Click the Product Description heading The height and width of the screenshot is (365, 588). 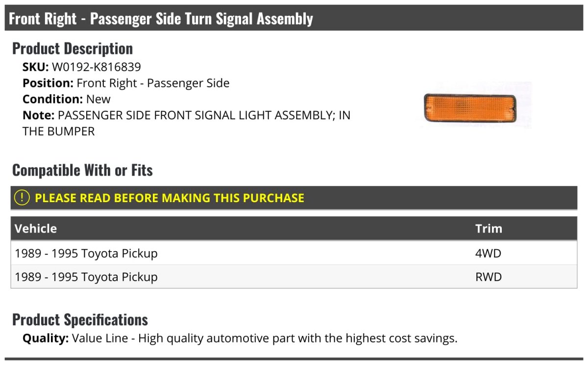[73, 49]
